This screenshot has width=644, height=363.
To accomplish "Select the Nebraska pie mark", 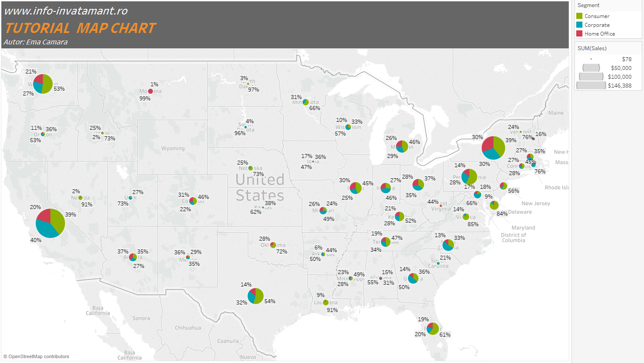I will coord(251,168).
